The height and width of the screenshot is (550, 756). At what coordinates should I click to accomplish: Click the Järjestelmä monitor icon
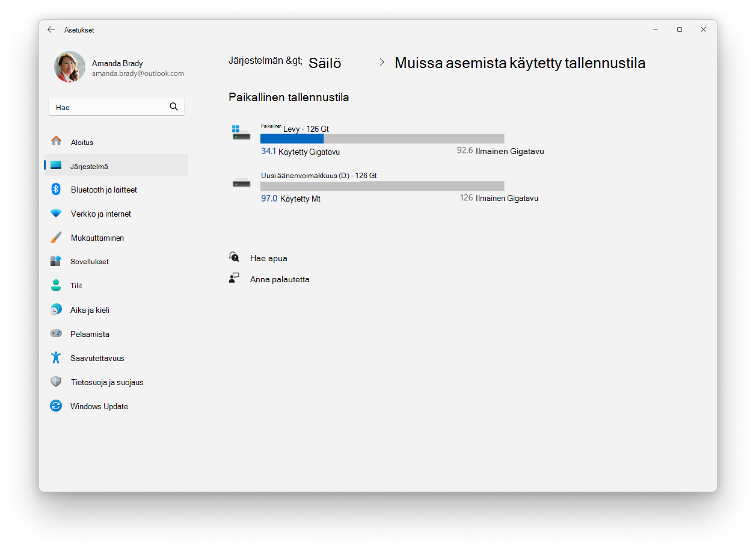tap(56, 165)
